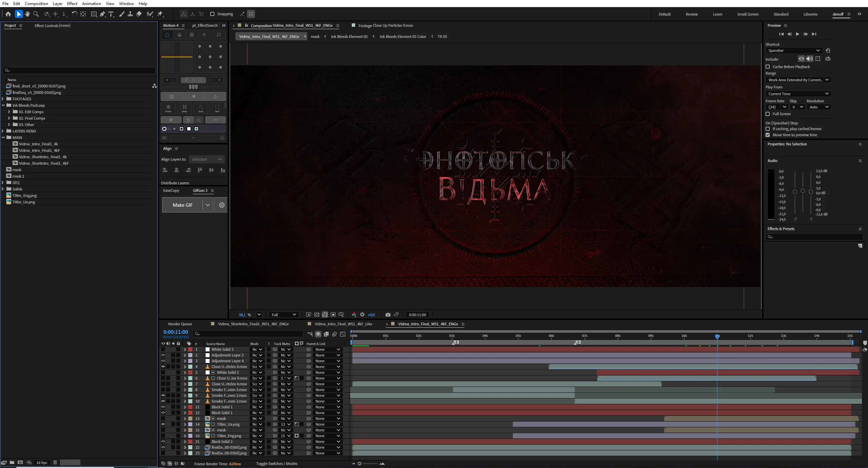
Task: Select the Clone Stamp tool
Action: [x=130, y=14]
